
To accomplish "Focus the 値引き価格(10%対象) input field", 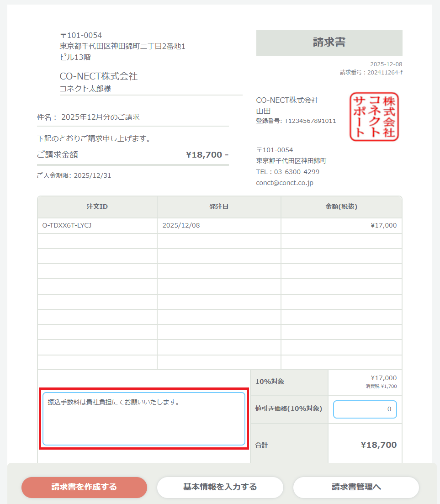I will [365, 409].
